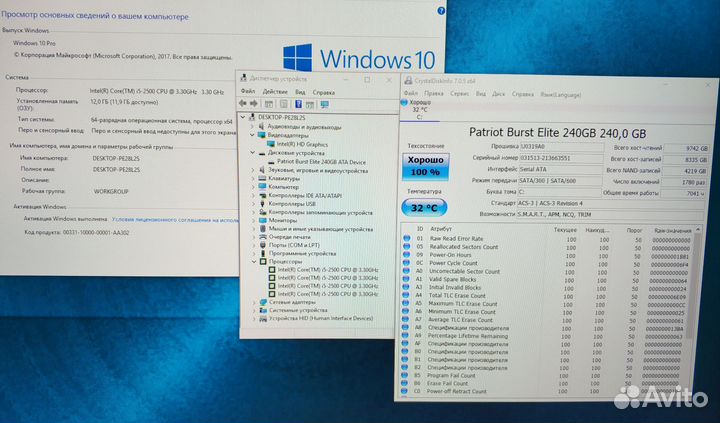
Task: Click the Мониторы category icon
Action: pyautogui.click(x=263, y=220)
